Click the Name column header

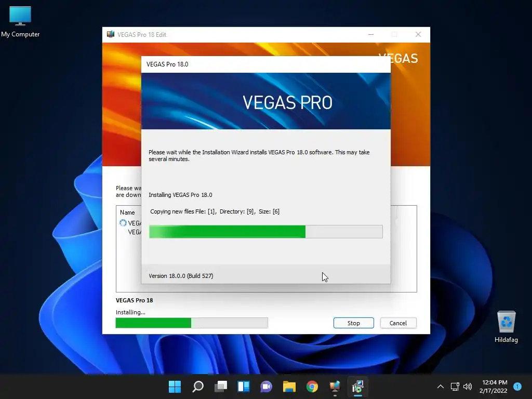point(127,212)
